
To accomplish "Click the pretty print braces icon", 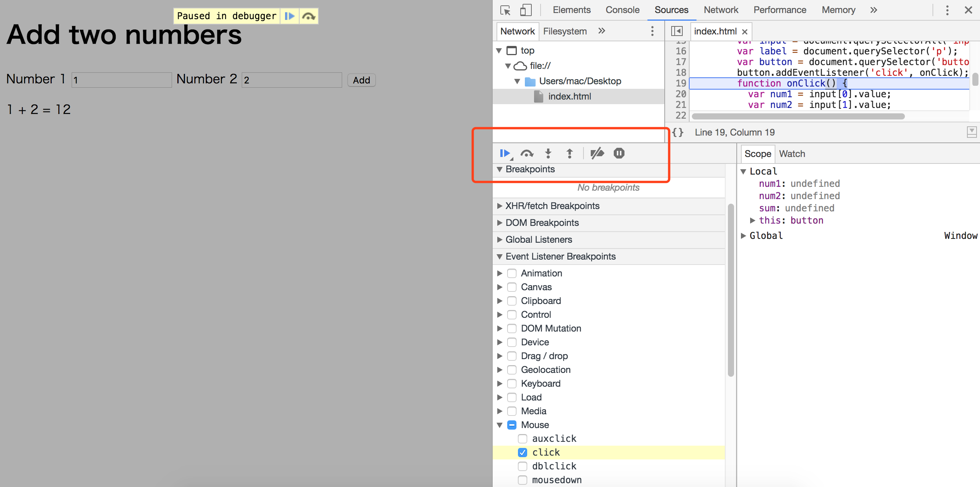I will click(678, 132).
